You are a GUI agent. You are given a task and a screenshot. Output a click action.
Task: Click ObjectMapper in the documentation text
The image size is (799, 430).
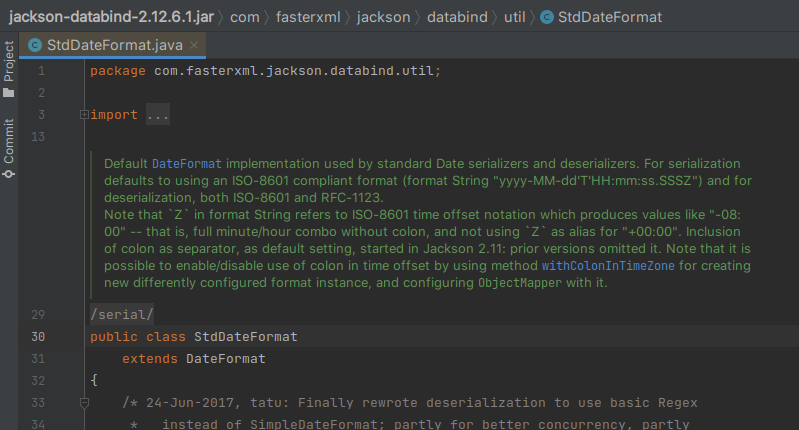click(x=520, y=282)
